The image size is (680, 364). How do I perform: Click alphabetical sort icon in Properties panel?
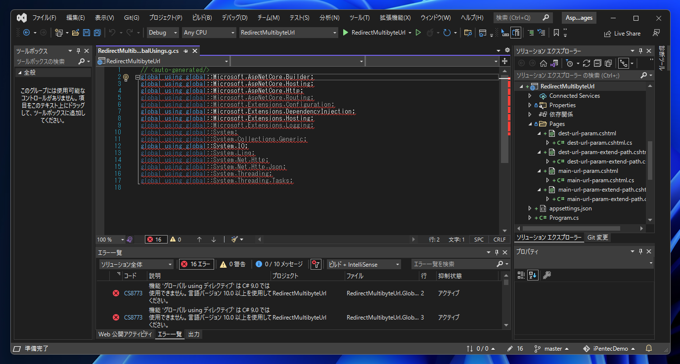[x=533, y=275]
